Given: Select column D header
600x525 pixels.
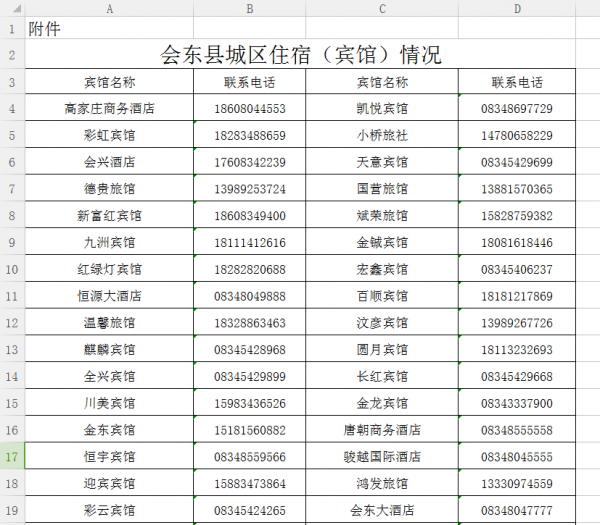Looking at the screenshot, I should 517,8.
